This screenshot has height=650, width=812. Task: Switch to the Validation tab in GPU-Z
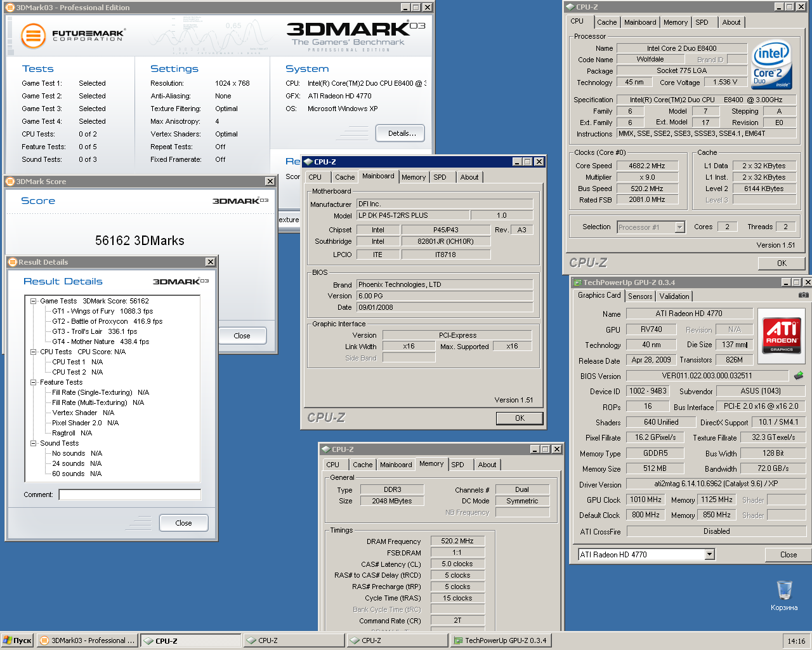pos(674,296)
